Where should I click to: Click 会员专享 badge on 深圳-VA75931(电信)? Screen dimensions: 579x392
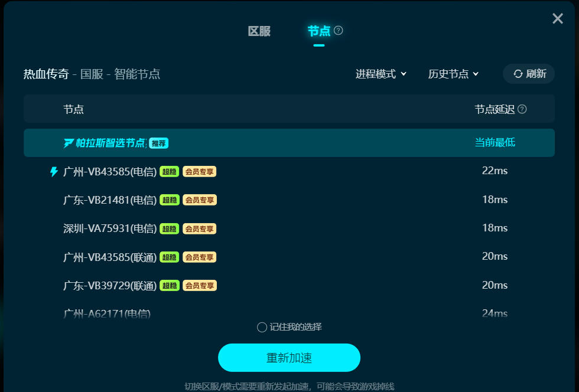coord(199,228)
